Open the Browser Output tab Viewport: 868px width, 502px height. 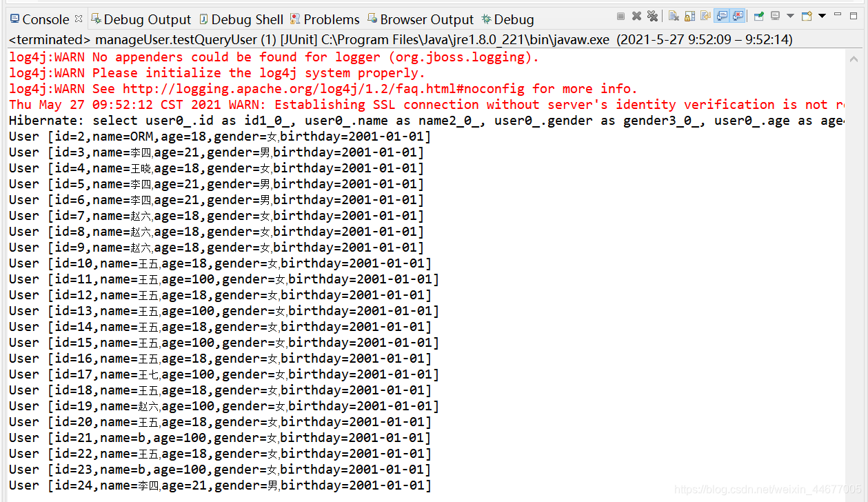click(x=420, y=19)
